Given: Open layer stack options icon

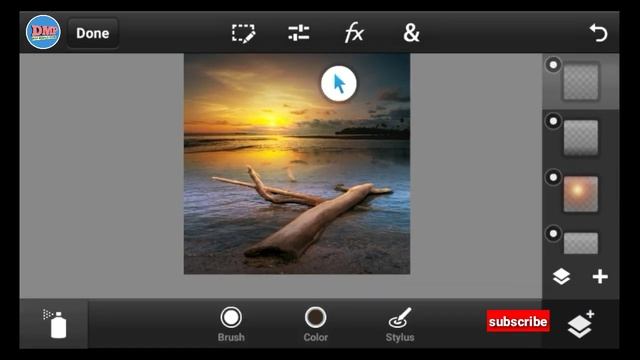Looking at the screenshot, I should pyautogui.click(x=561, y=277).
